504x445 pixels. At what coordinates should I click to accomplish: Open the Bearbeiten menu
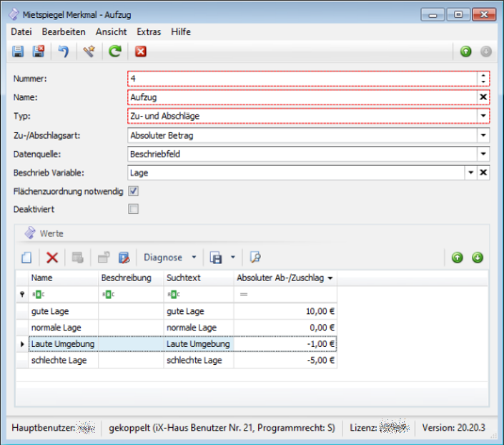(x=64, y=31)
